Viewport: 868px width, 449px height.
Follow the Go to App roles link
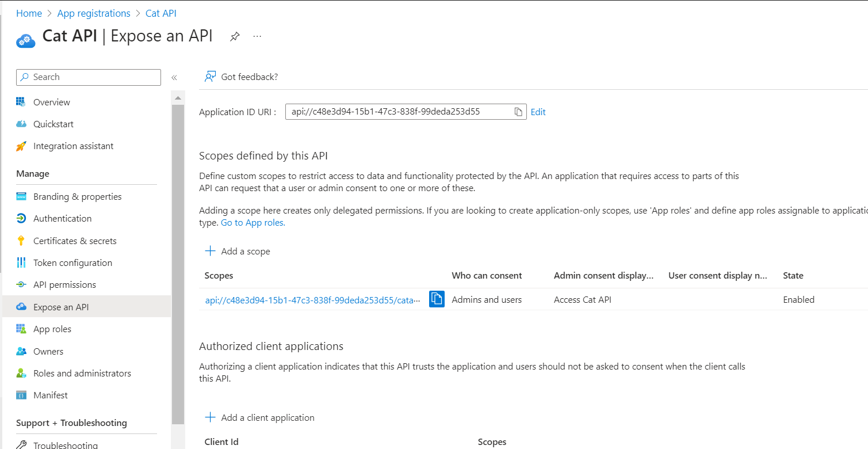253,222
